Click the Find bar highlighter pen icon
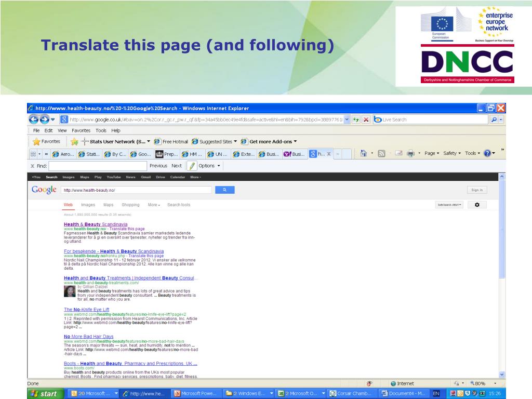Image resolution: width=532 pixels, height=399 pixels. 192,166
